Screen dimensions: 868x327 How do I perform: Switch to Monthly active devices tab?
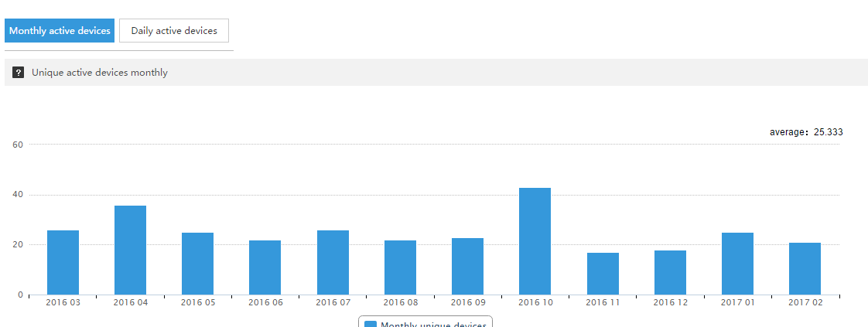pyautogui.click(x=60, y=31)
